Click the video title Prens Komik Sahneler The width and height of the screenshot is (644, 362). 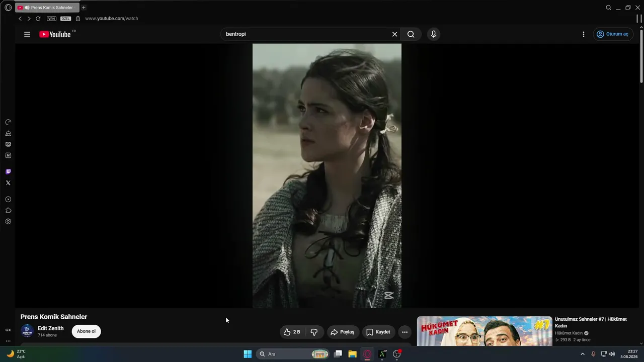pos(54,317)
